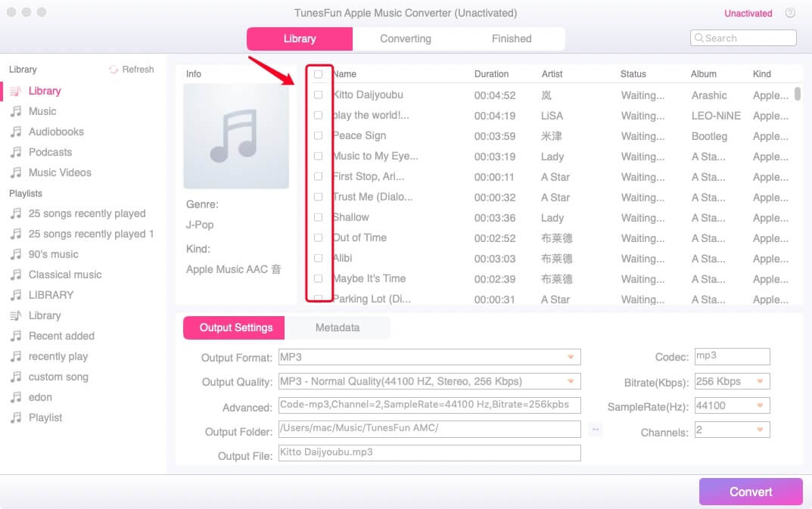Click the Convert button
Image resolution: width=812 pixels, height=509 pixels.
click(x=751, y=492)
